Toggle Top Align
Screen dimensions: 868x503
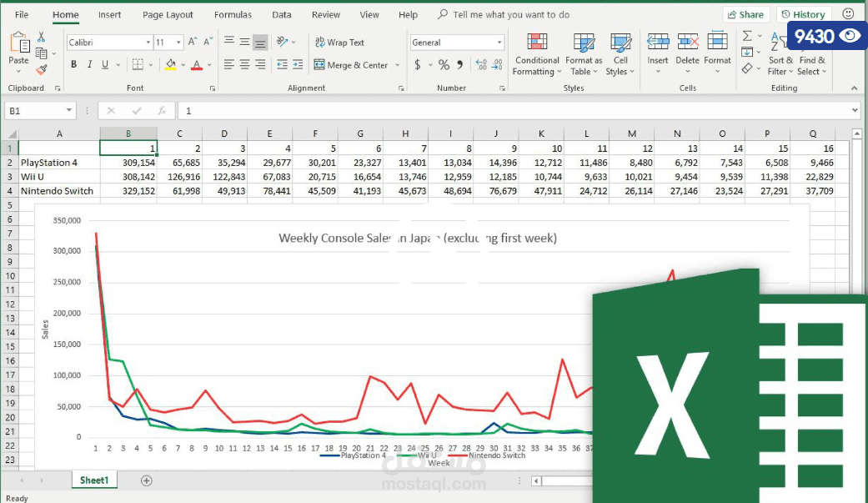229,42
